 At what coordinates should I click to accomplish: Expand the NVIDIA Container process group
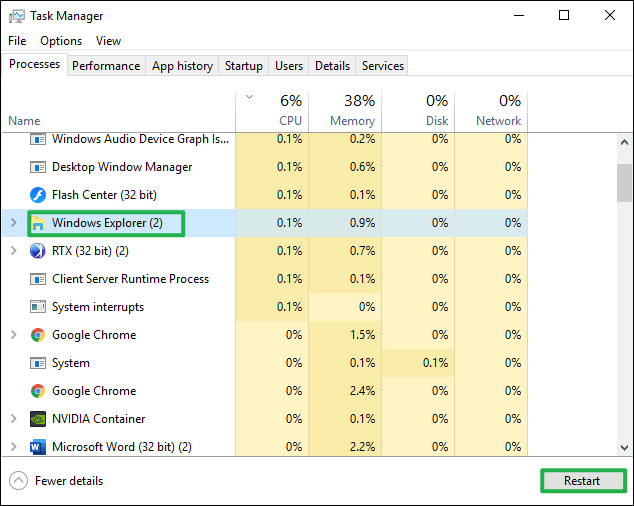click(13, 419)
